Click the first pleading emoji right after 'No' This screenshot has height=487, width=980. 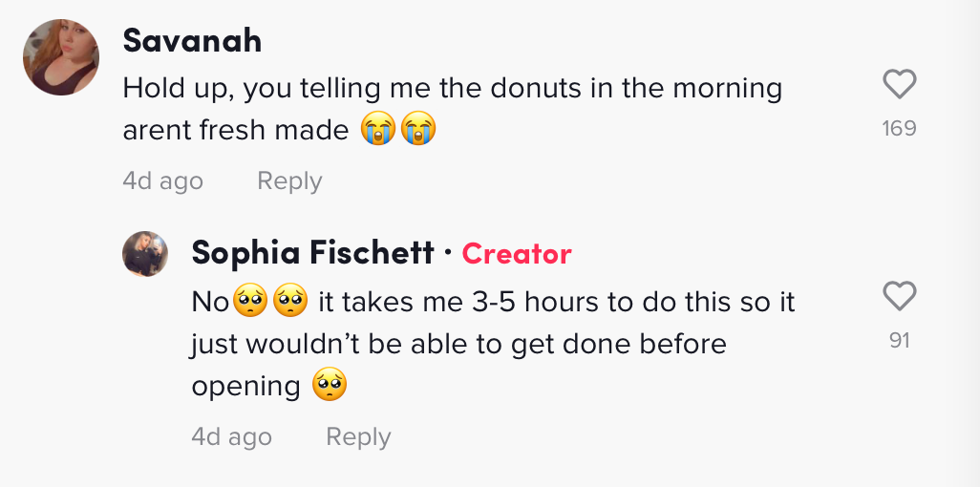[x=250, y=301]
